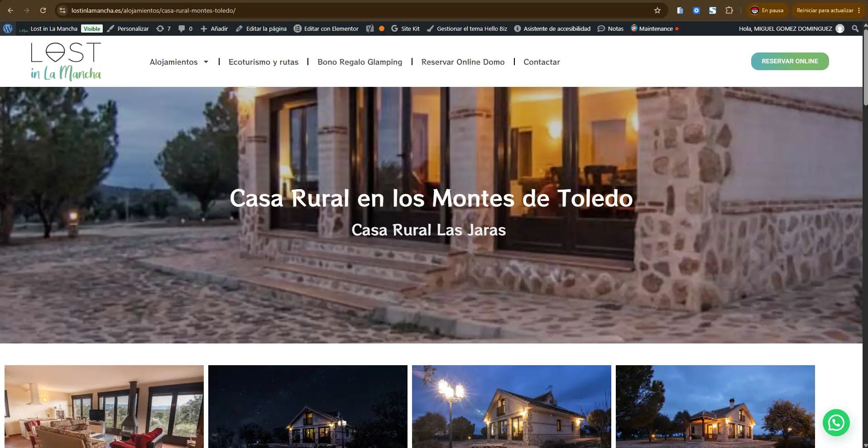Open Chrome three-dot menu

click(859, 10)
